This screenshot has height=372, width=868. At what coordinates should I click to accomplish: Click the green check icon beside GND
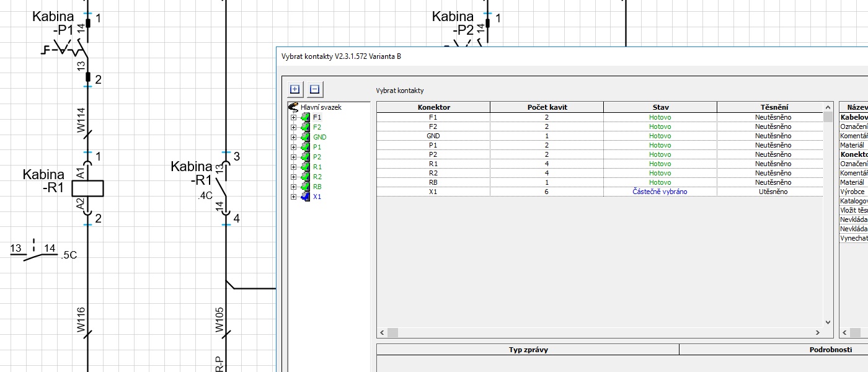(x=305, y=137)
